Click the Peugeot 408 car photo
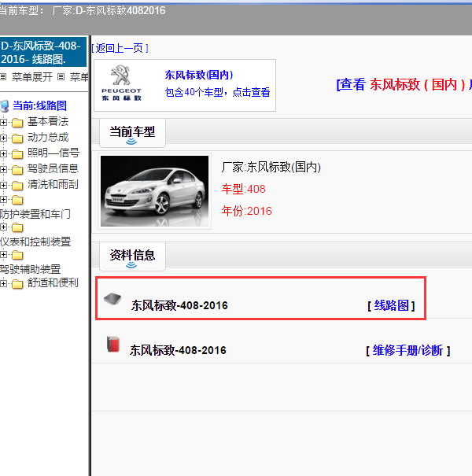Screen dimensions: 472x476 [154, 191]
